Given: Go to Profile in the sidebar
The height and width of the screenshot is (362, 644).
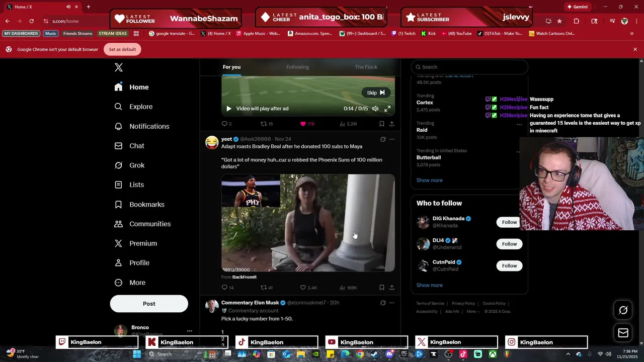Looking at the screenshot, I should (132, 263).
